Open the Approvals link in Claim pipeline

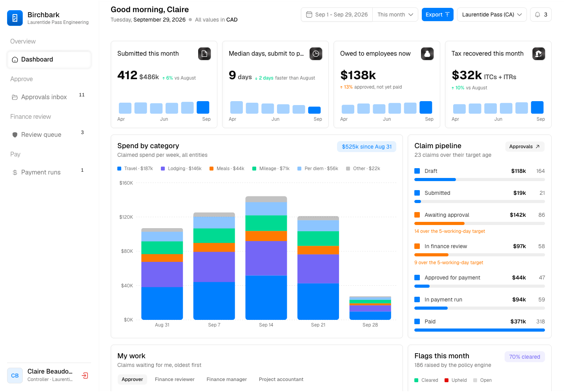point(525,147)
